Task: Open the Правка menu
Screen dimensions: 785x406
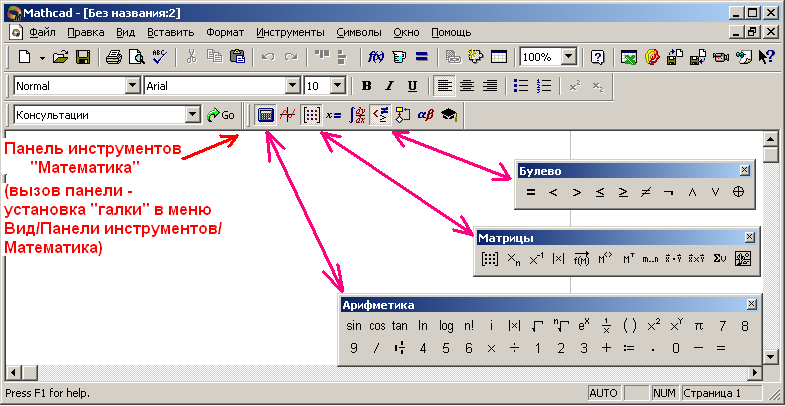Action: click(x=86, y=33)
